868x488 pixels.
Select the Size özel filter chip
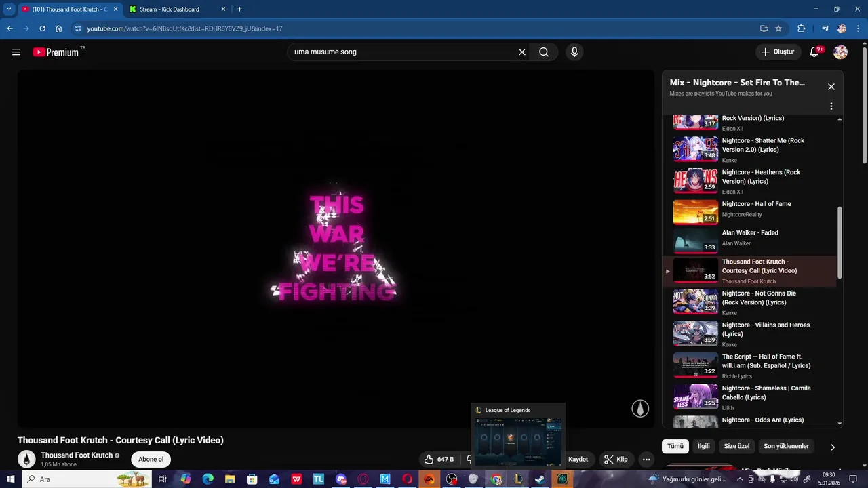[736, 446]
